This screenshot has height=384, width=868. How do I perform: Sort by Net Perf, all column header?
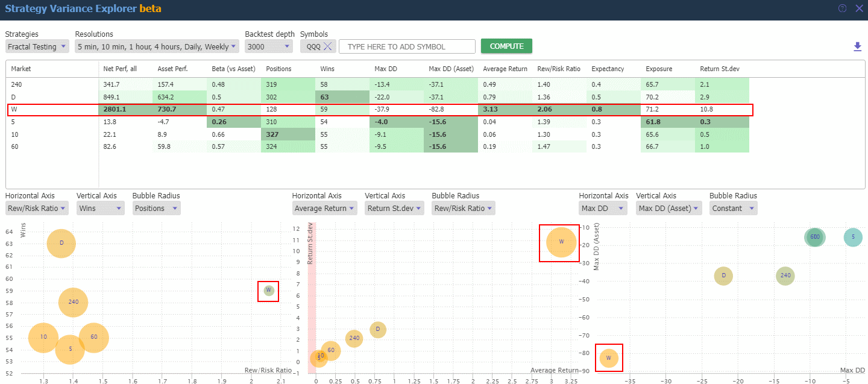[x=120, y=69]
